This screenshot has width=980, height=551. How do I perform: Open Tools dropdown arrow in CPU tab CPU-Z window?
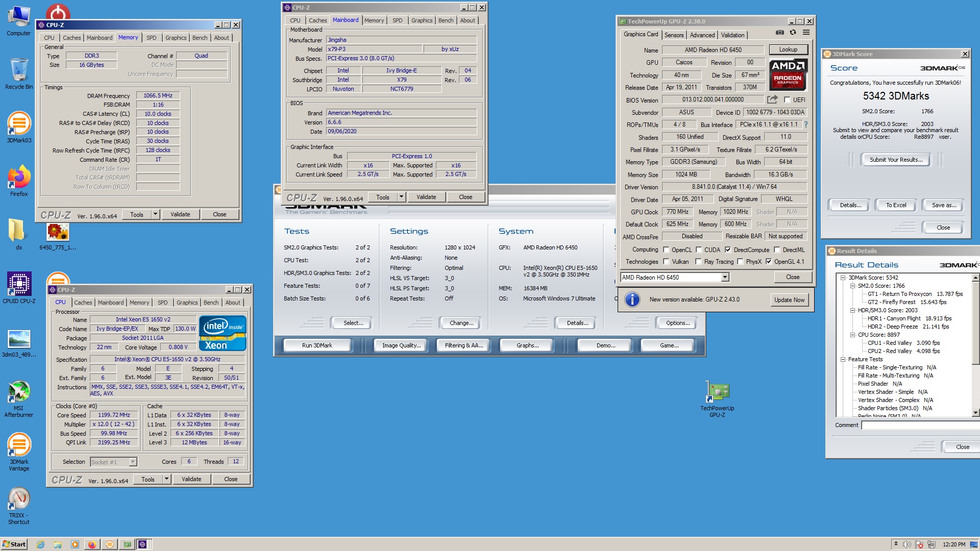[166, 479]
